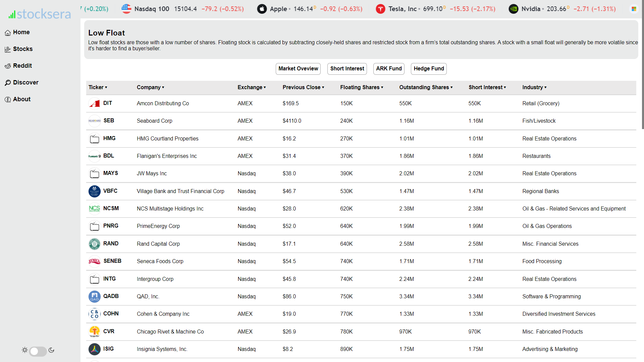Open the Reddit sidebar menu
This screenshot has height=362, width=644.
point(22,66)
